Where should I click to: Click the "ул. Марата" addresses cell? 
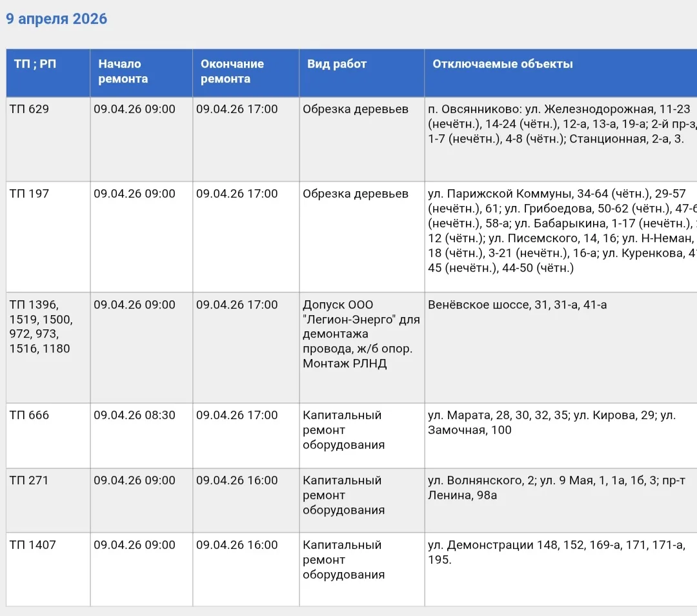pyautogui.click(x=551, y=422)
